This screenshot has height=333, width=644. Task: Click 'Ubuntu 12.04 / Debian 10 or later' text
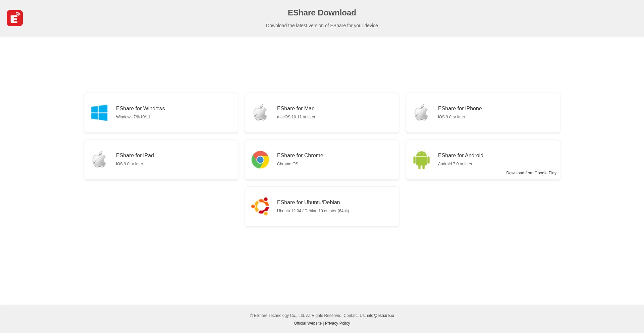pos(313,211)
